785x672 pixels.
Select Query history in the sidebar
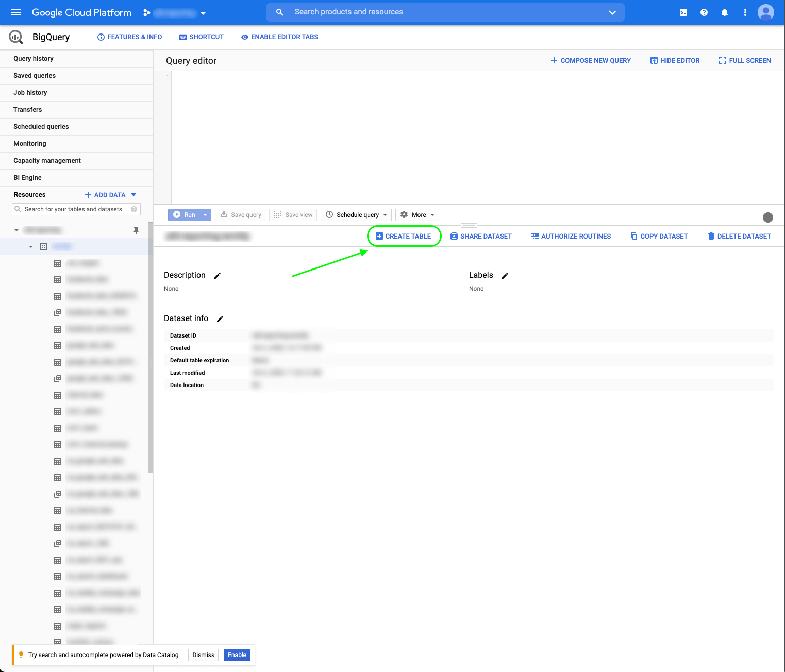[33, 58]
